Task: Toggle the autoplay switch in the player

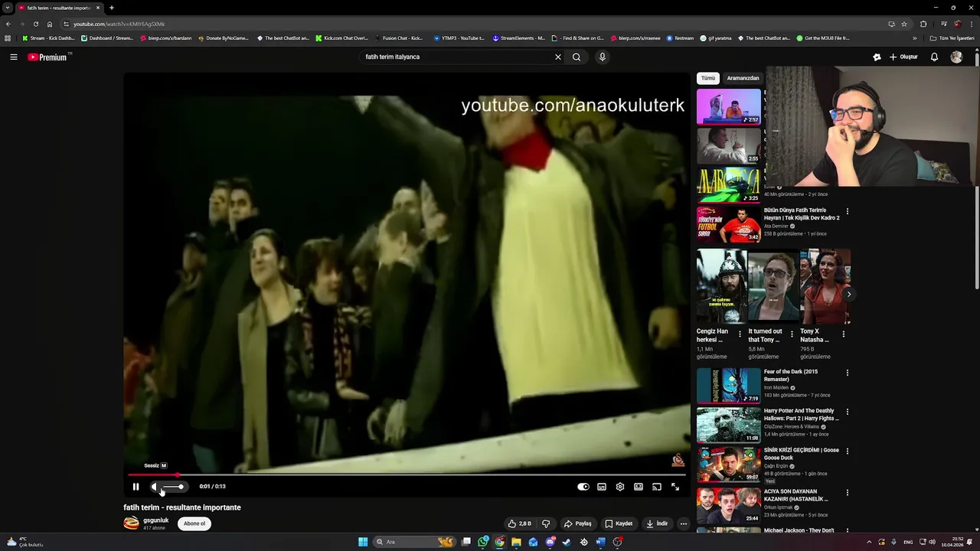Action: click(583, 487)
